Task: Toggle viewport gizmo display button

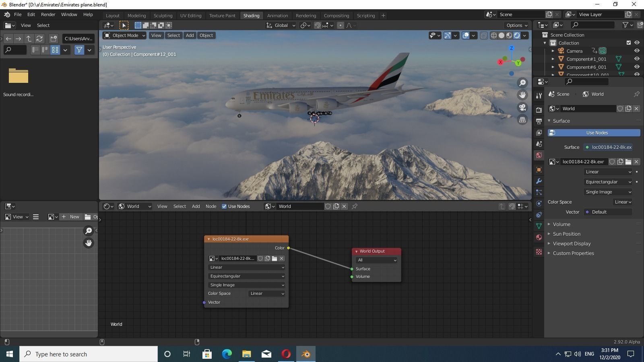Action: (448, 35)
